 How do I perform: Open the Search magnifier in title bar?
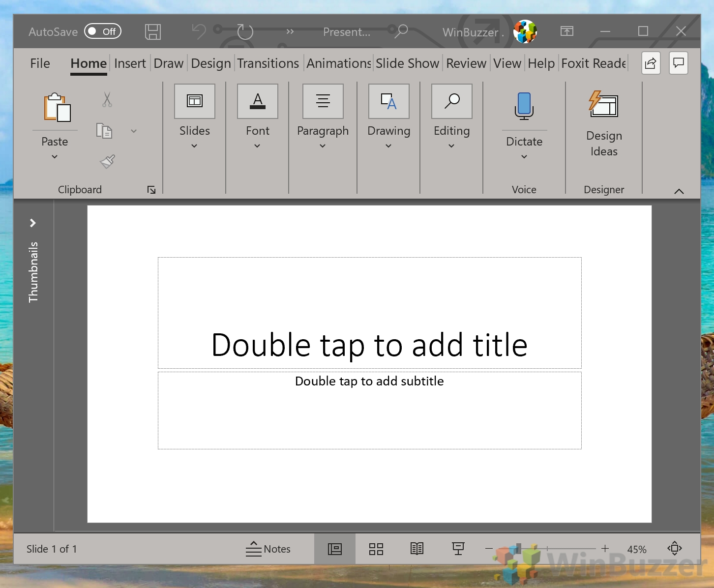coord(402,31)
